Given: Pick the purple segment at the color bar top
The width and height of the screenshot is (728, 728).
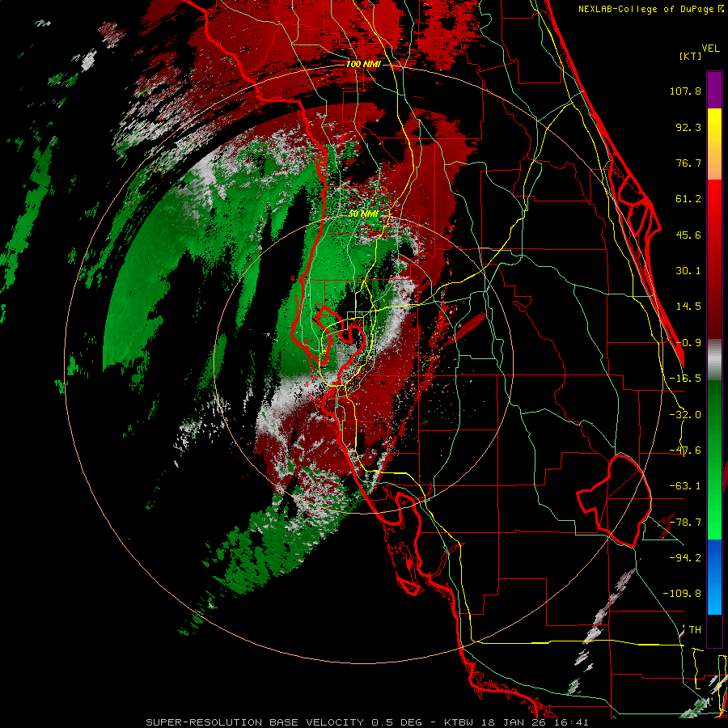Looking at the screenshot, I should [x=714, y=90].
